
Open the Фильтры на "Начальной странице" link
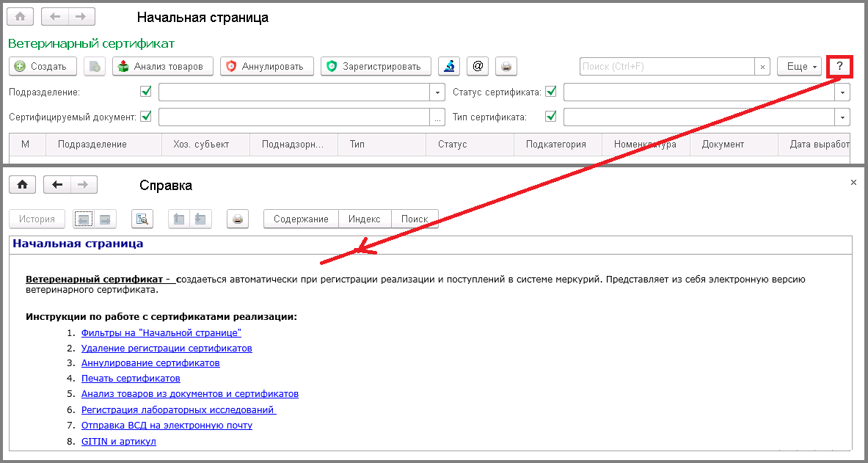tap(161, 333)
